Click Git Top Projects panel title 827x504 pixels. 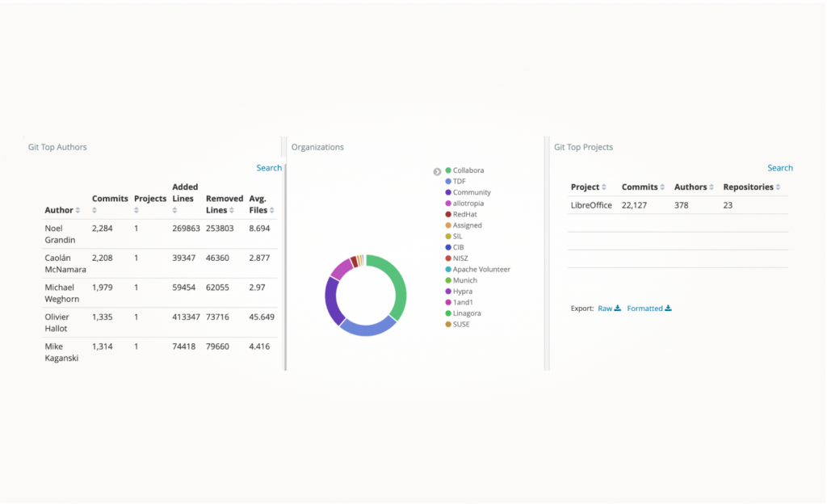pyautogui.click(x=583, y=147)
